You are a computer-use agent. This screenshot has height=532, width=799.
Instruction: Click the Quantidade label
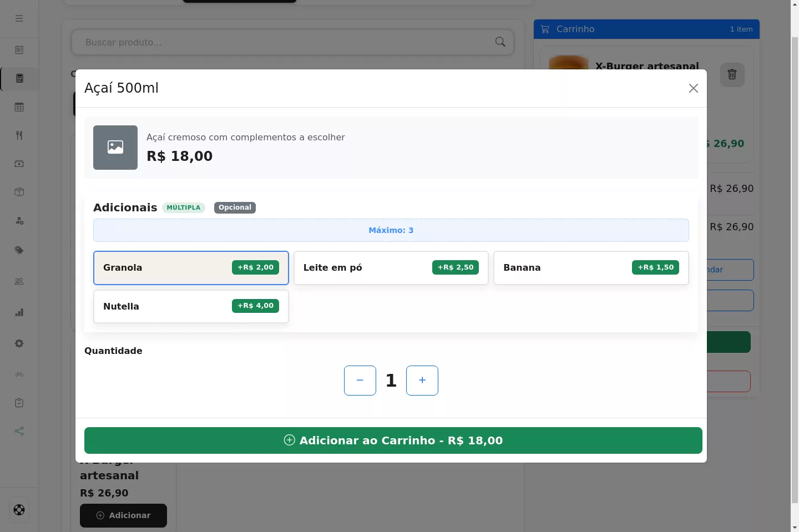point(113,351)
